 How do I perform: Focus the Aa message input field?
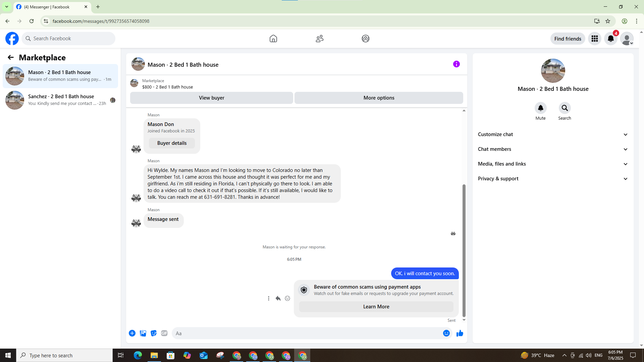click(x=307, y=333)
